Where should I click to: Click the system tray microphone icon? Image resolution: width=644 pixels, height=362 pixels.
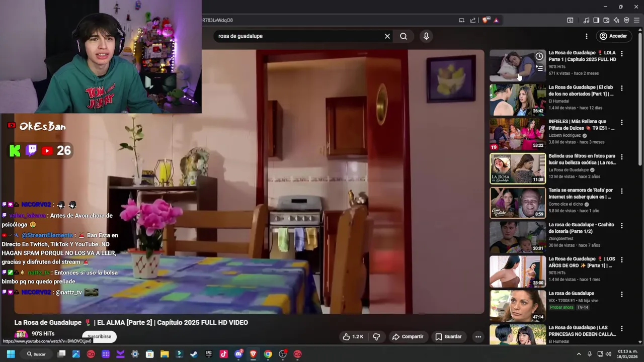pos(590,354)
